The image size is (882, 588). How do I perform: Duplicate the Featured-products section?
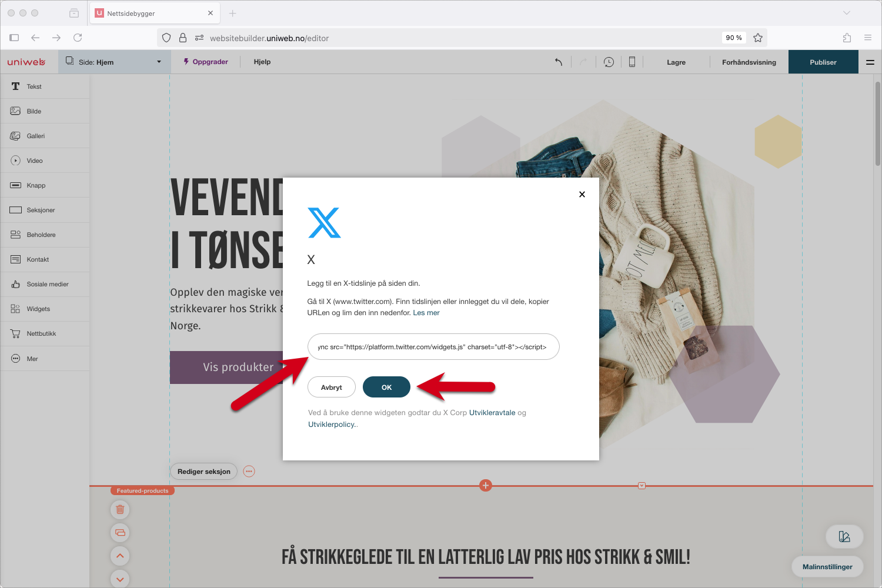[120, 533]
